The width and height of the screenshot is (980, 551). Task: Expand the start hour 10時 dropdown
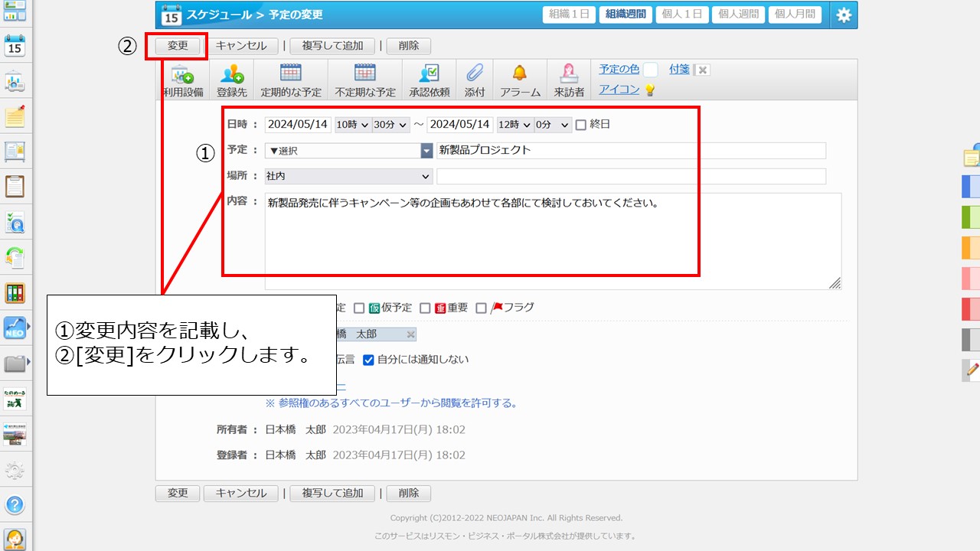352,125
